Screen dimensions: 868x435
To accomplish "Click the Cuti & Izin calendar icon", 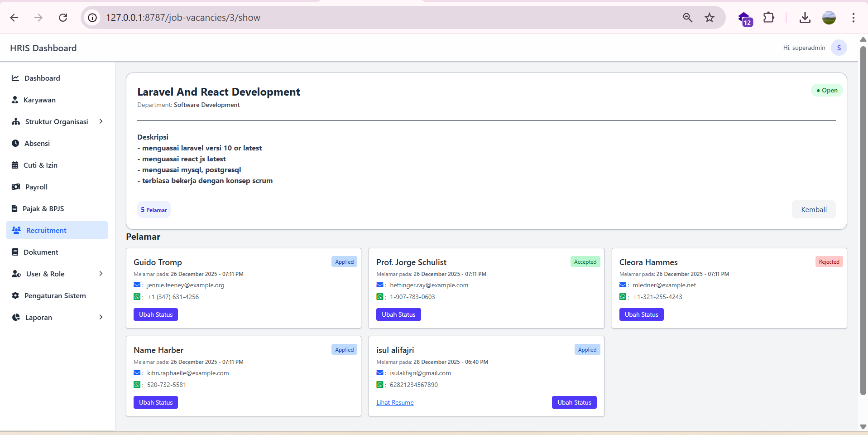I will tap(15, 165).
